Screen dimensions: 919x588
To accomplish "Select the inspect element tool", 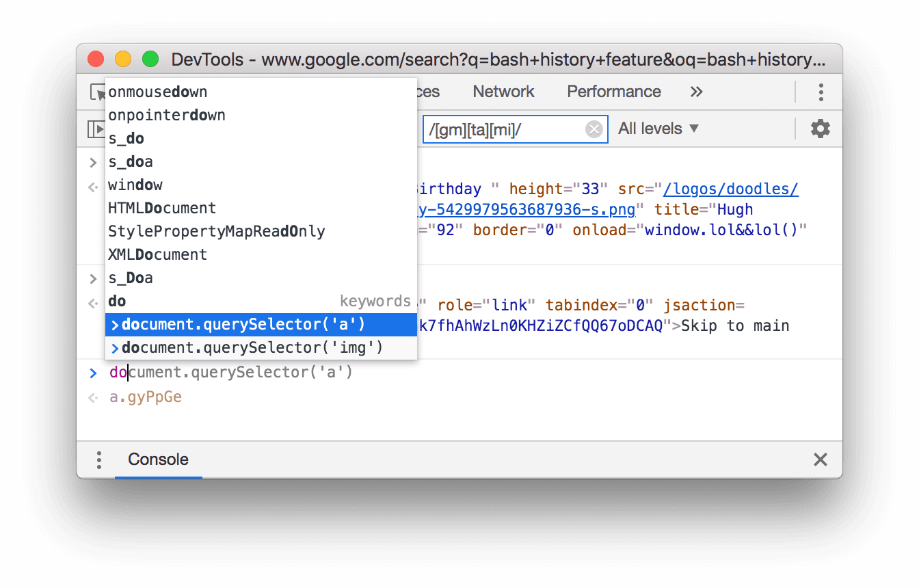I will pos(96,91).
